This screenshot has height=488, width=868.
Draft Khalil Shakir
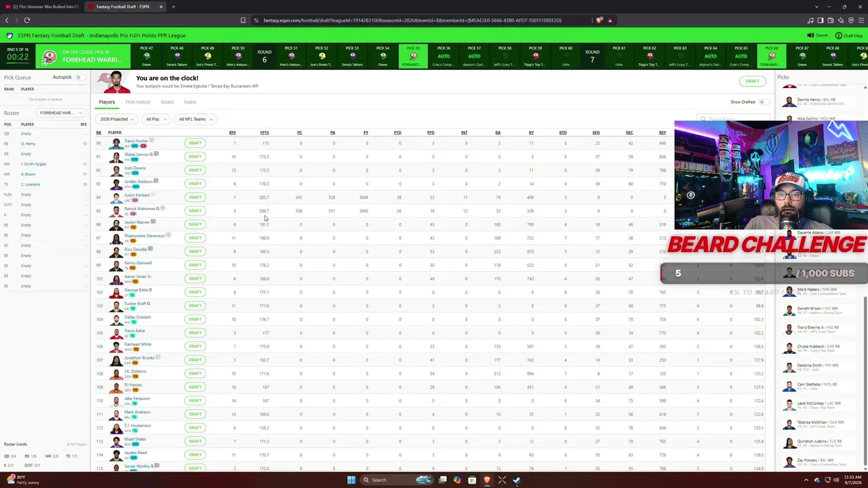(x=195, y=441)
